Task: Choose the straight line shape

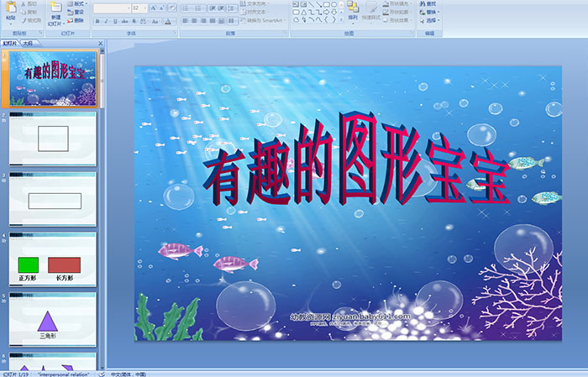Action: [312, 4]
